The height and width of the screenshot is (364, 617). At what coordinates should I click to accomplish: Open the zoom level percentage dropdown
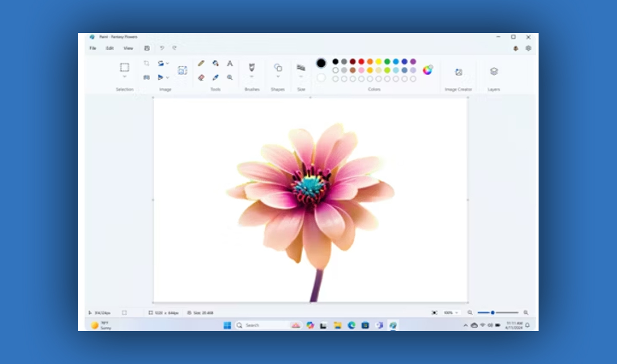(x=450, y=312)
